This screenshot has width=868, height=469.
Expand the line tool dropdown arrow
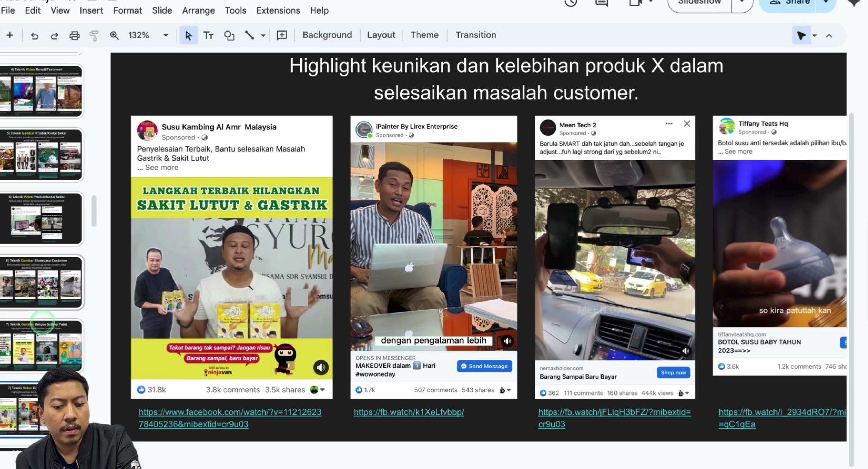point(263,36)
